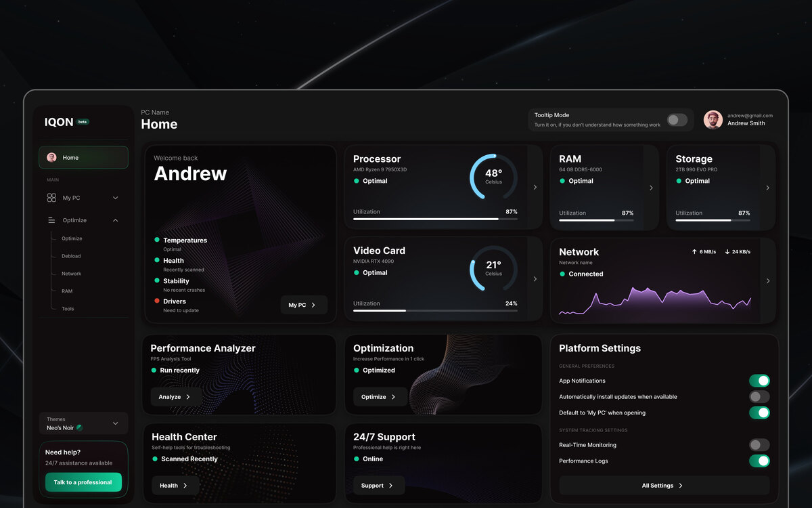Select Tools sub-item in sidebar
This screenshot has width=812, height=508.
pyautogui.click(x=68, y=309)
